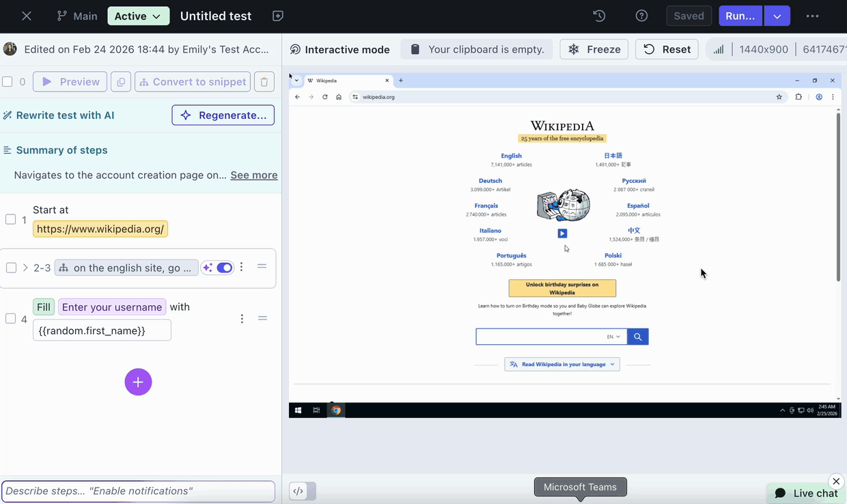The width and height of the screenshot is (847, 504).
Task: Open the English Wikipedia link
Action: point(511,156)
